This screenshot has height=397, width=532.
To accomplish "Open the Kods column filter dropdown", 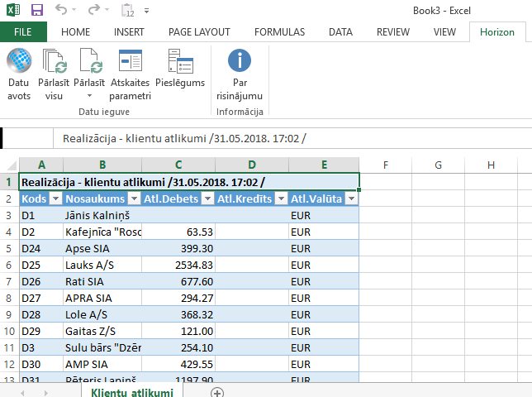I will (x=55, y=199).
